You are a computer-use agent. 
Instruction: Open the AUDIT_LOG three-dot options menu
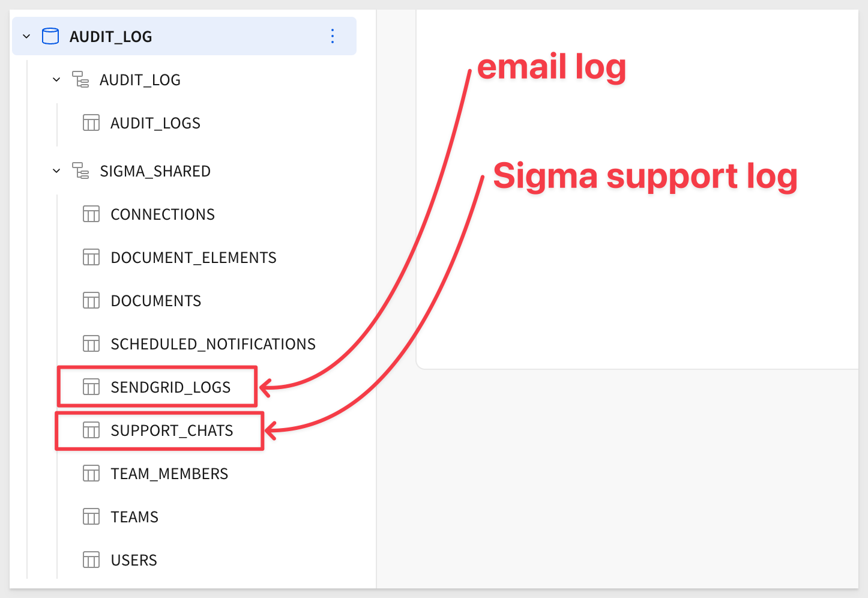(333, 36)
